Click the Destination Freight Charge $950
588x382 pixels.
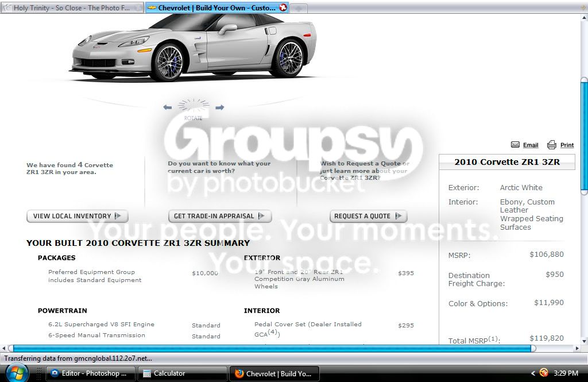click(555, 275)
